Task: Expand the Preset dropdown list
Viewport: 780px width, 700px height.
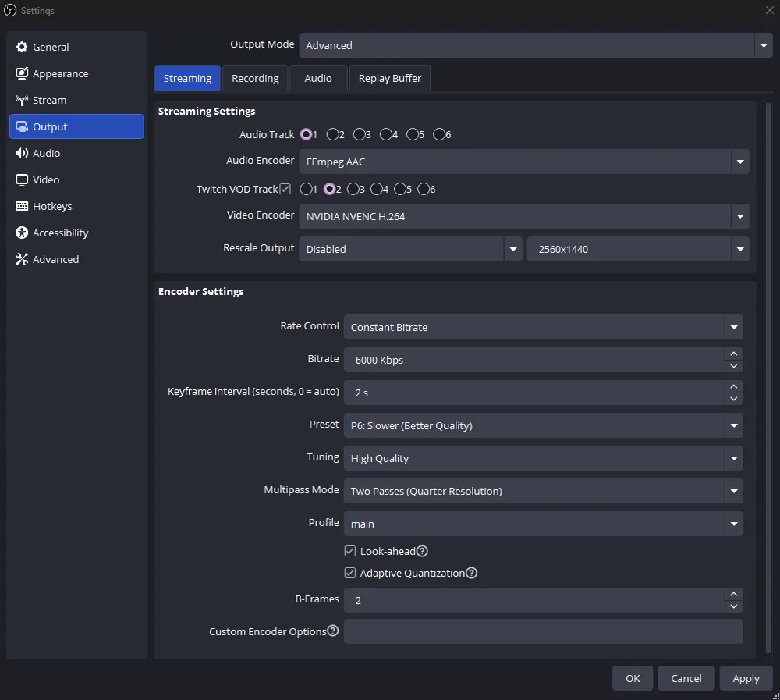Action: 543,425
